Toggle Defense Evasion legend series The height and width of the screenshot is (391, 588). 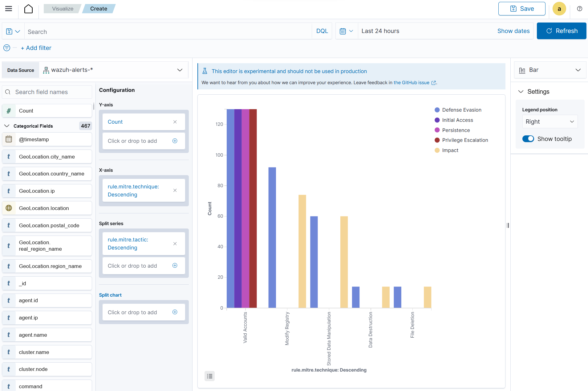coord(458,110)
